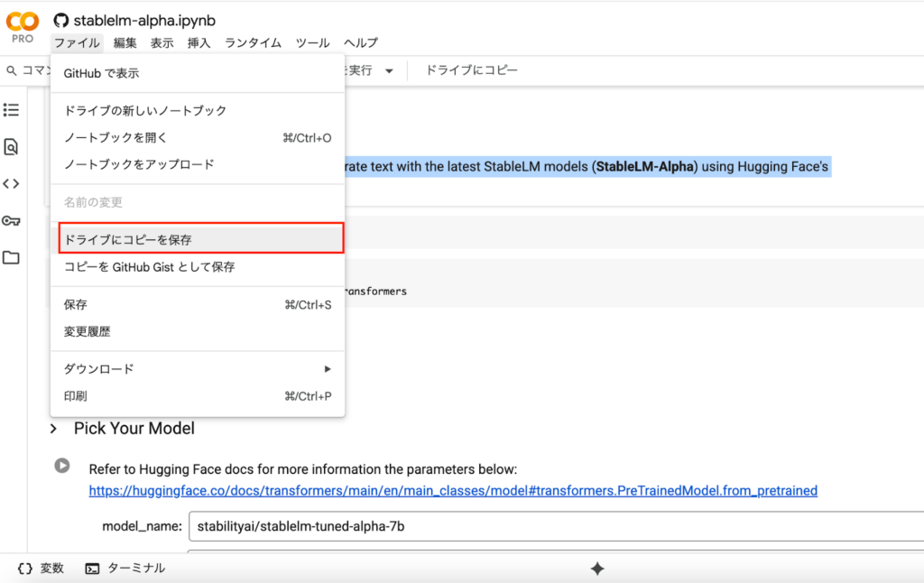Select GitHub で表示 menu entry
924x583 pixels.
pos(198,74)
